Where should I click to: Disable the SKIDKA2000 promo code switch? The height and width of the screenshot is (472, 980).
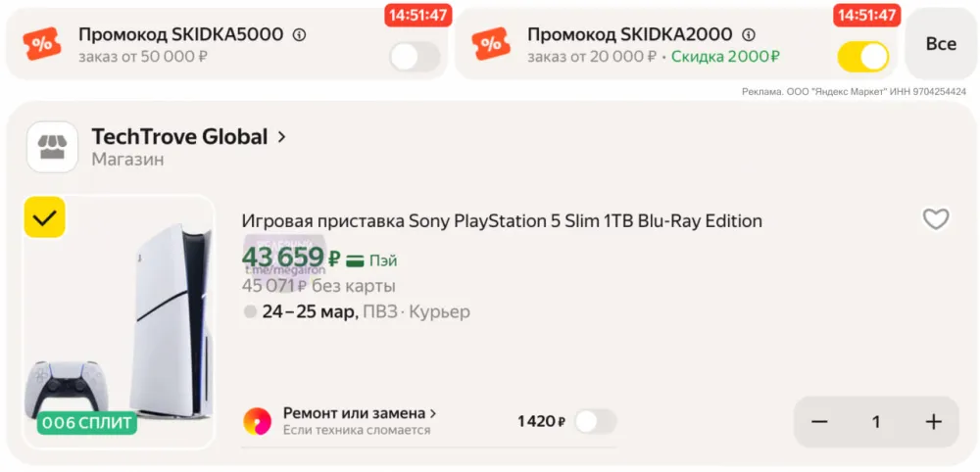pos(862,57)
